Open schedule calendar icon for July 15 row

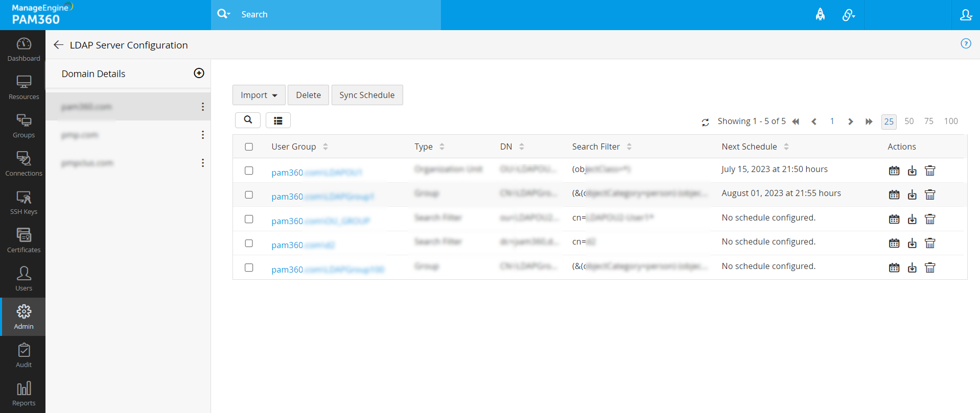[894, 171]
